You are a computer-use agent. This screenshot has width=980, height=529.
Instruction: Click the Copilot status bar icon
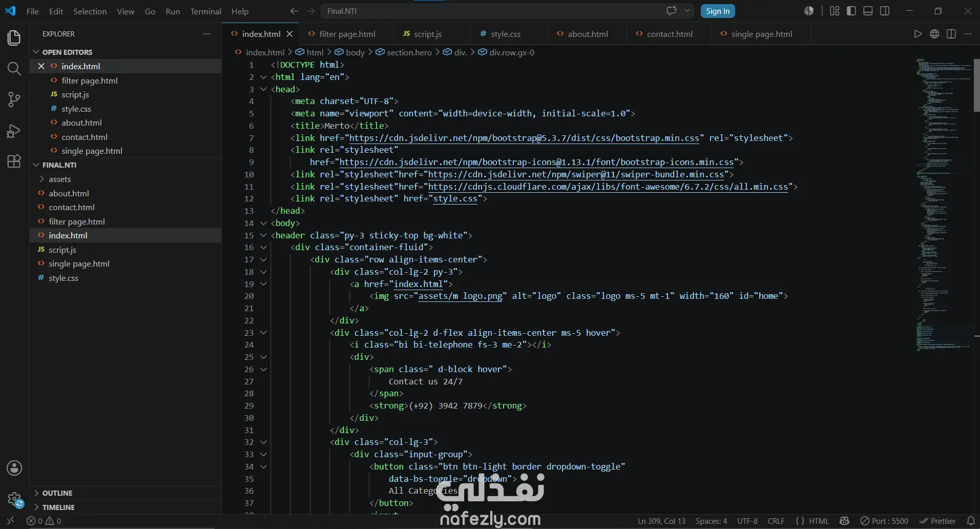coord(845,521)
